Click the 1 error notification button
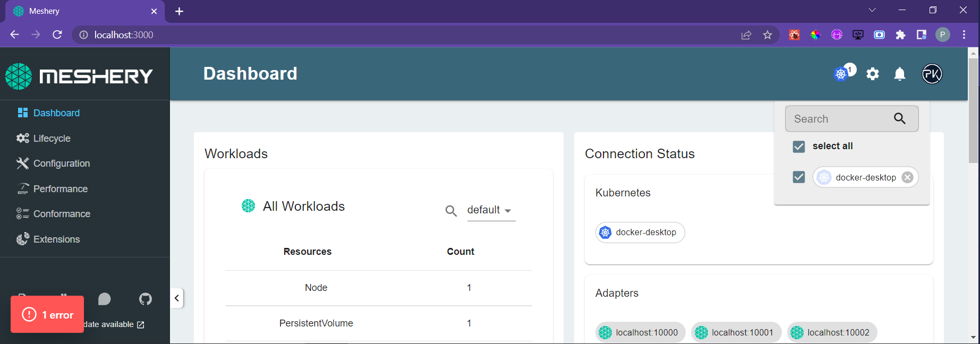 (x=47, y=314)
